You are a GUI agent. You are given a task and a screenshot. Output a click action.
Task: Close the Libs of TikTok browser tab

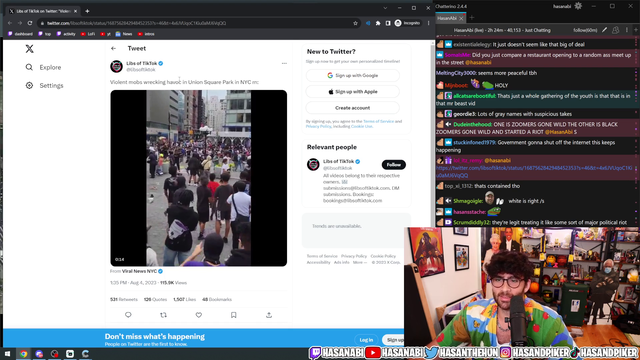75,11
